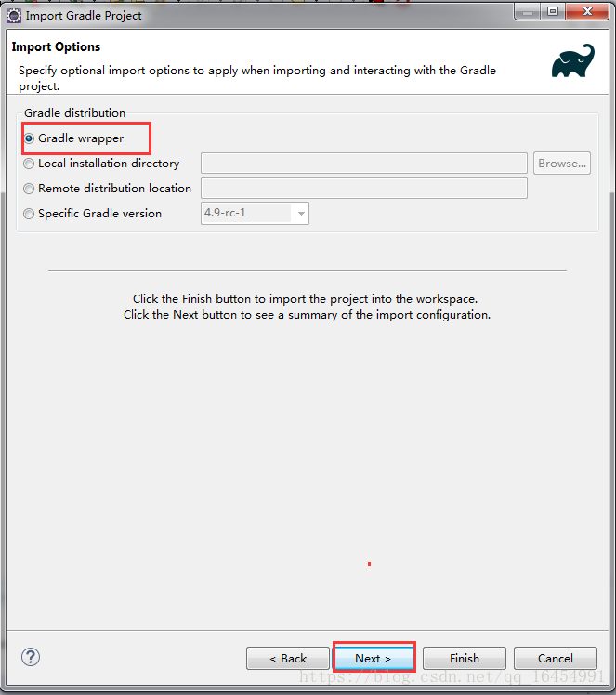The image size is (616, 695).
Task: Click the 'Import Options' heading
Action: pyautogui.click(x=56, y=47)
